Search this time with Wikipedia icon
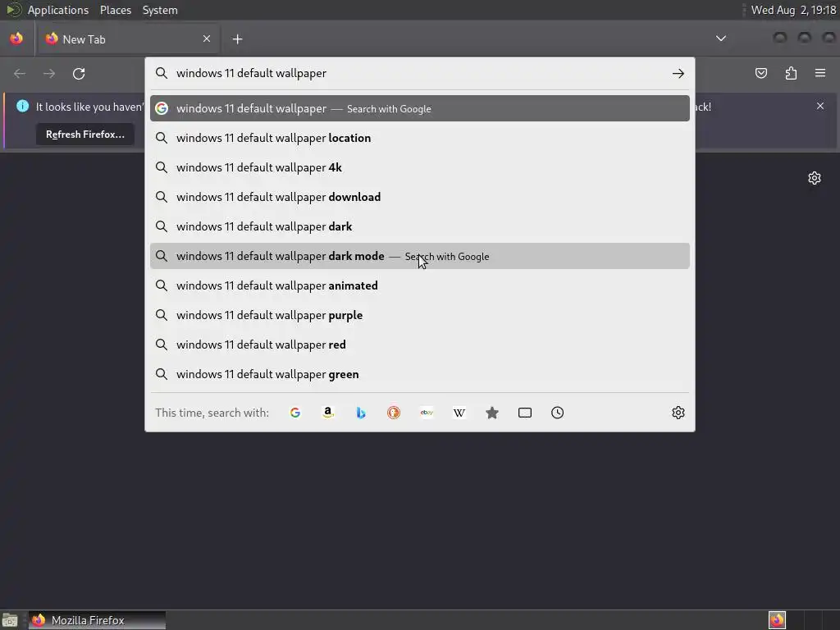 point(459,413)
